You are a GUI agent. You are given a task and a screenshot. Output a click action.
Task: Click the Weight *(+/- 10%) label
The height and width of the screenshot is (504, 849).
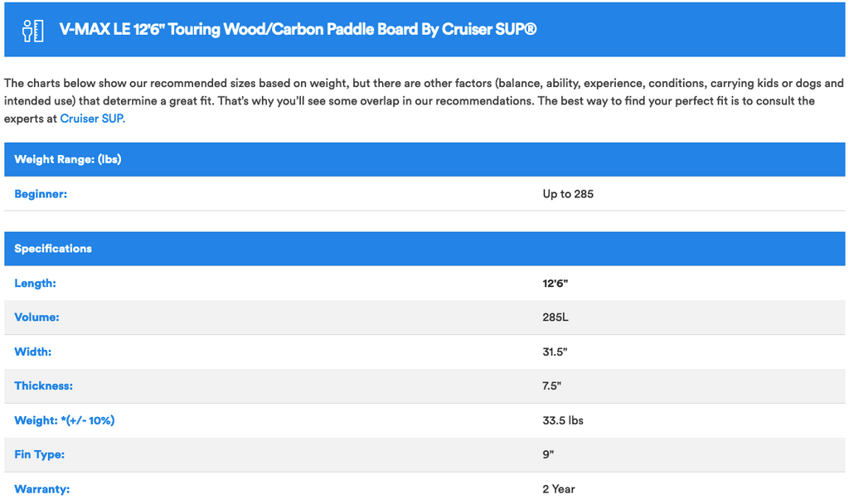[65, 420]
